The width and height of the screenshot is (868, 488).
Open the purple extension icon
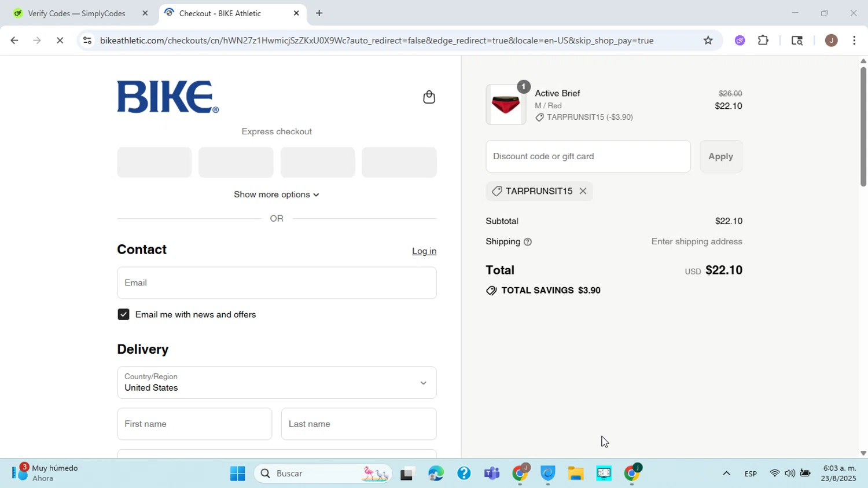tap(740, 41)
